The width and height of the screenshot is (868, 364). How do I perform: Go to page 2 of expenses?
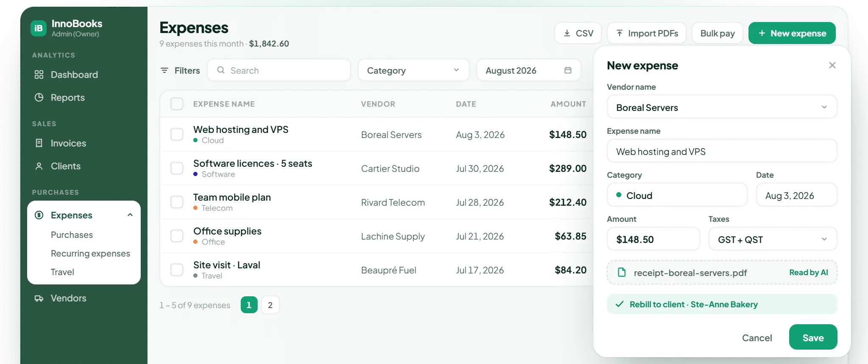pos(270,305)
